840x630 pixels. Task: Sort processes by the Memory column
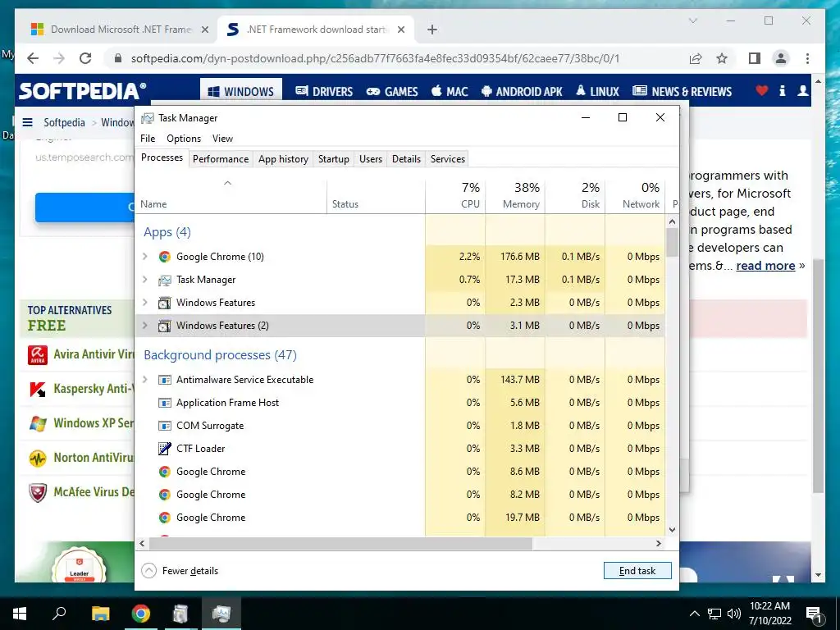(x=515, y=196)
